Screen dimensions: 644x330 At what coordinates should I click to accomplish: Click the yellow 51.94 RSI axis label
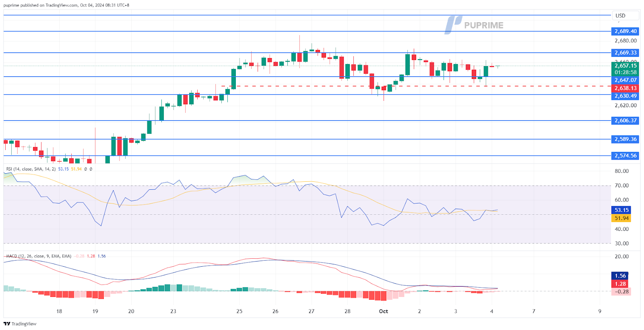[621, 218]
